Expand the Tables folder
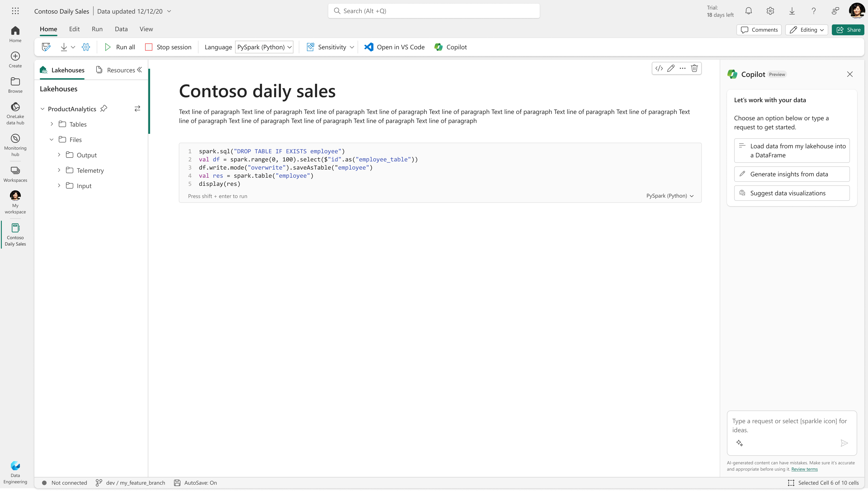This screenshot has height=491, width=868. pos(52,124)
